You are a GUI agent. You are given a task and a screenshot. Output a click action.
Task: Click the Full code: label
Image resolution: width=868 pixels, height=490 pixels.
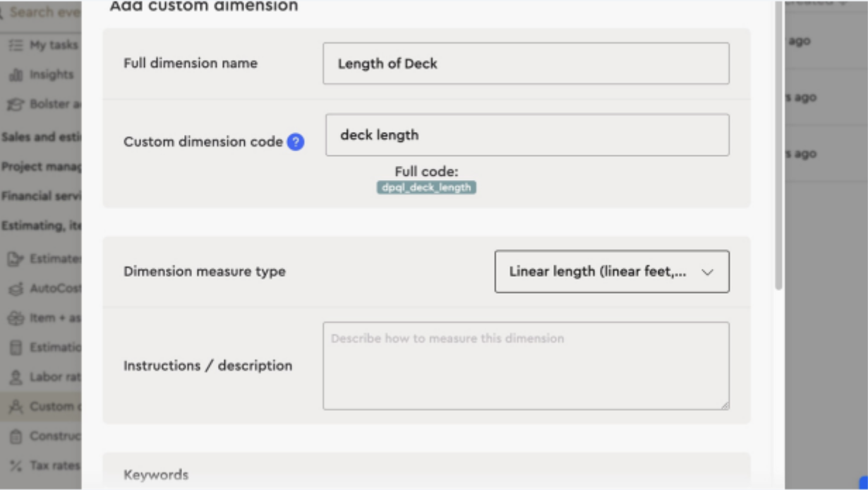426,172
